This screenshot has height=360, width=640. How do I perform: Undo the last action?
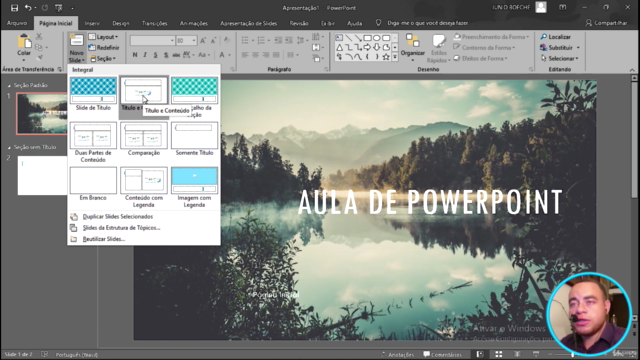[x=28, y=8]
